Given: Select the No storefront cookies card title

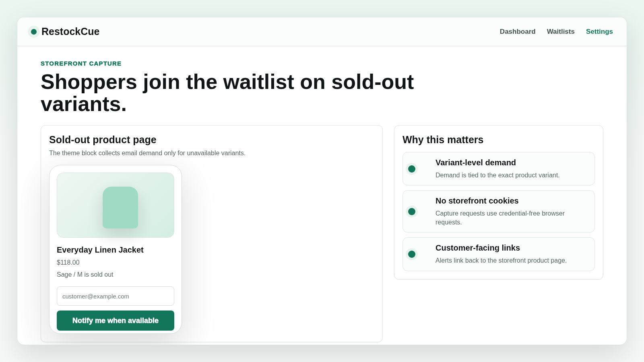Looking at the screenshot, I should point(477,201).
